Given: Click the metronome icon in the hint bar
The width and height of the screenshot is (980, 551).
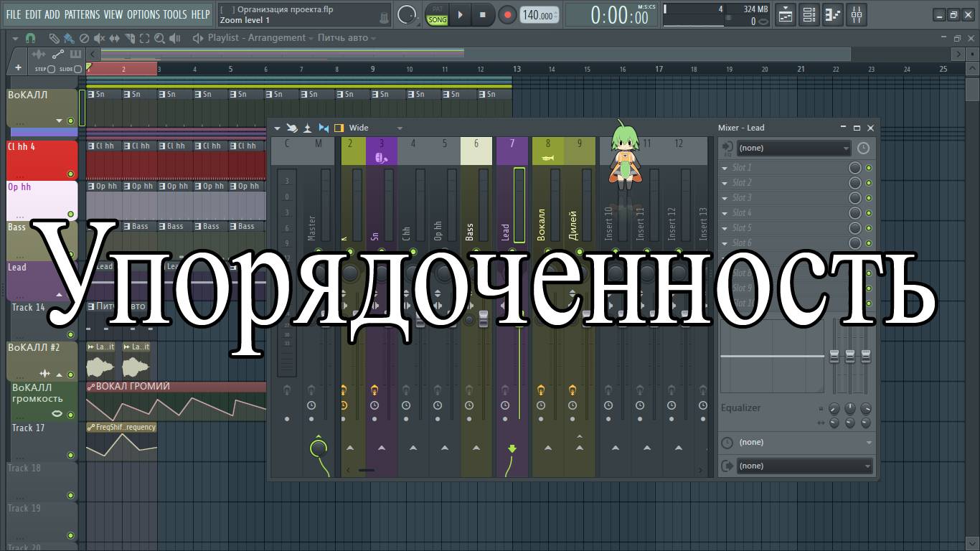Looking at the screenshot, I should click(x=385, y=17).
